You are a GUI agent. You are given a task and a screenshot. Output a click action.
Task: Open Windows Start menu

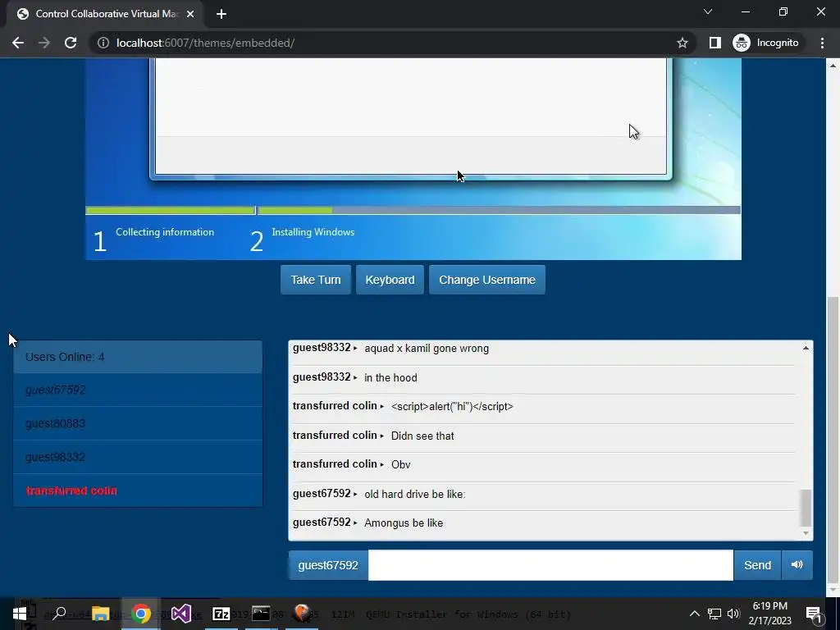click(21, 614)
